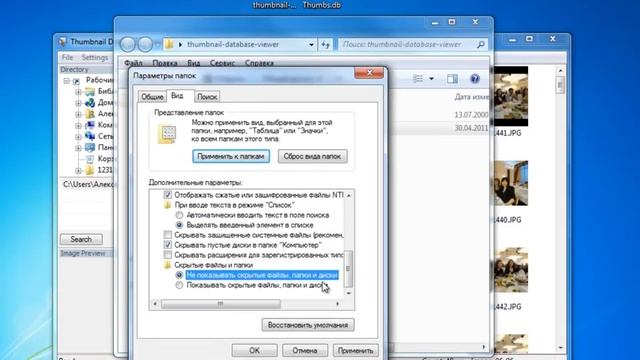This screenshot has height=360, width=640.
Task: Expand the 1231 folder tree node
Action: [x=78, y=170]
